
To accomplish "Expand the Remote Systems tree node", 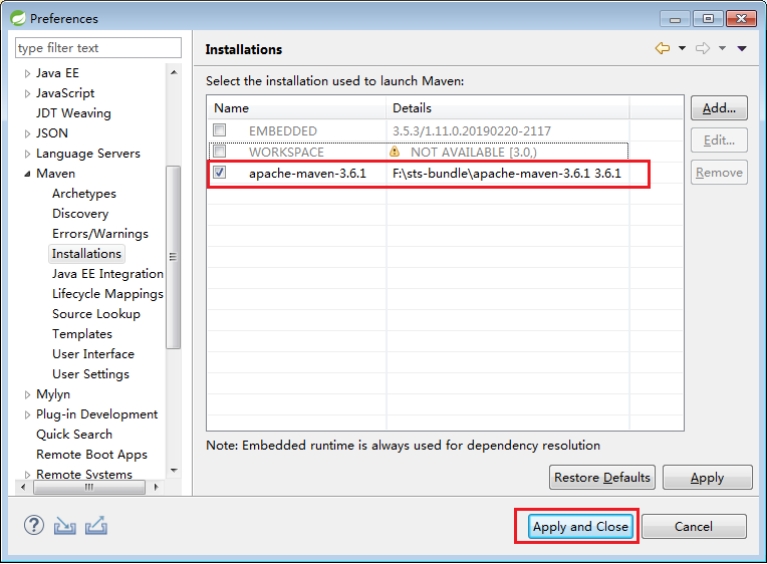I will click(x=27, y=474).
